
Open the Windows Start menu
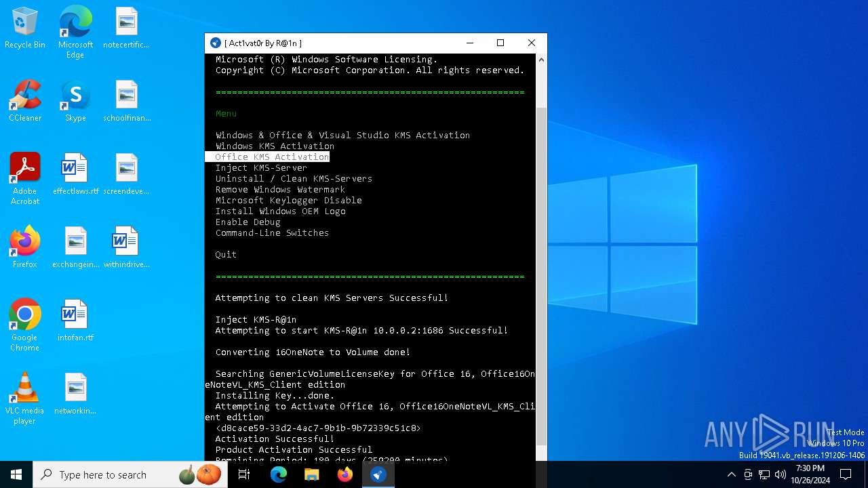[16, 474]
